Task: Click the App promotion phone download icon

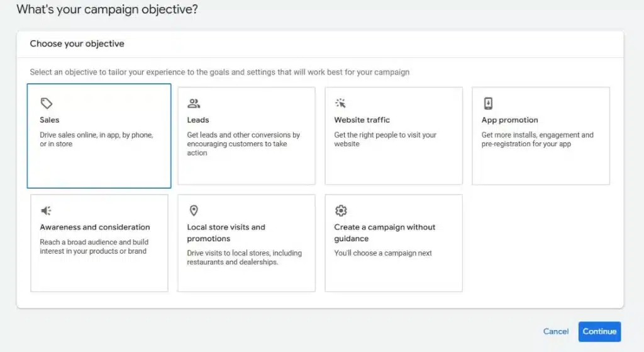Action: coord(488,103)
